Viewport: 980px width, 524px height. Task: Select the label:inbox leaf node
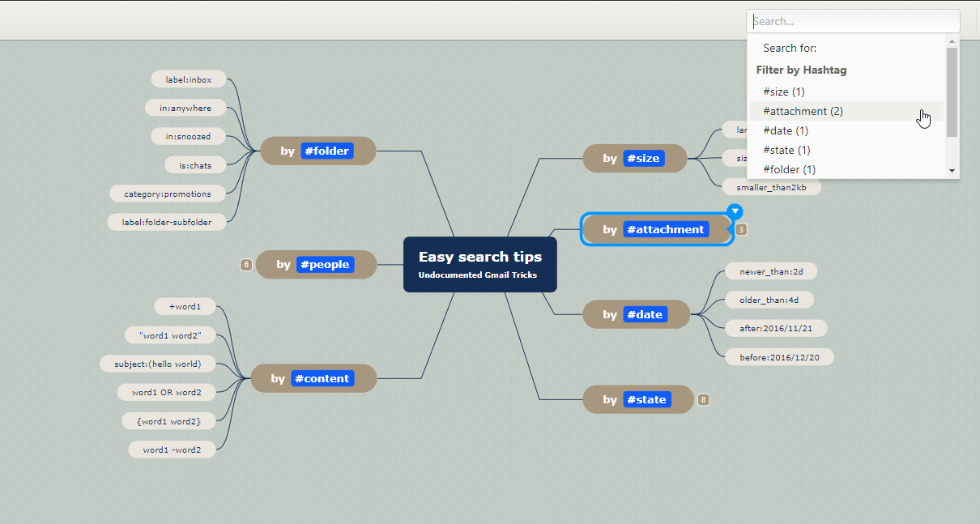tap(189, 79)
